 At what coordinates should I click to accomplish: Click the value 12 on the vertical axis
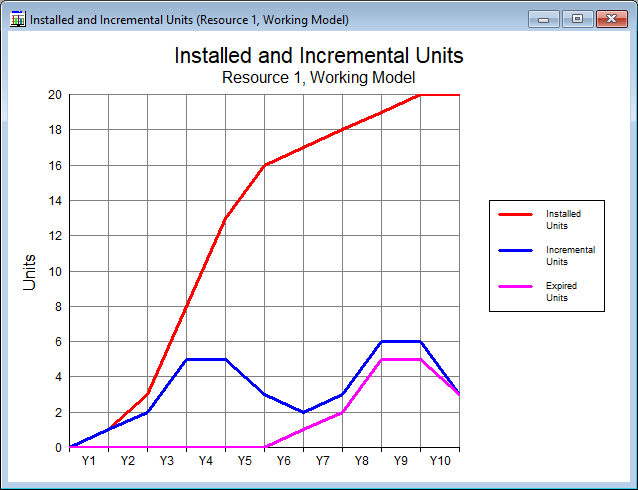point(55,236)
